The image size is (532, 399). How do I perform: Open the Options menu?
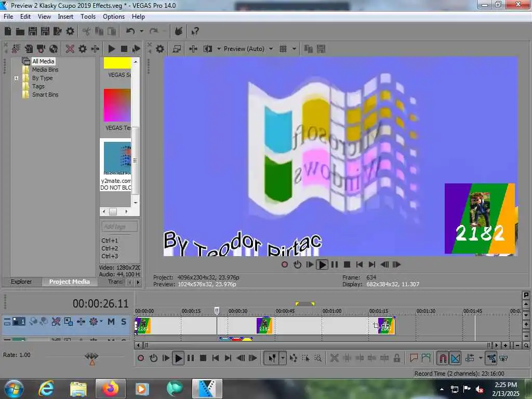click(x=114, y=16)
